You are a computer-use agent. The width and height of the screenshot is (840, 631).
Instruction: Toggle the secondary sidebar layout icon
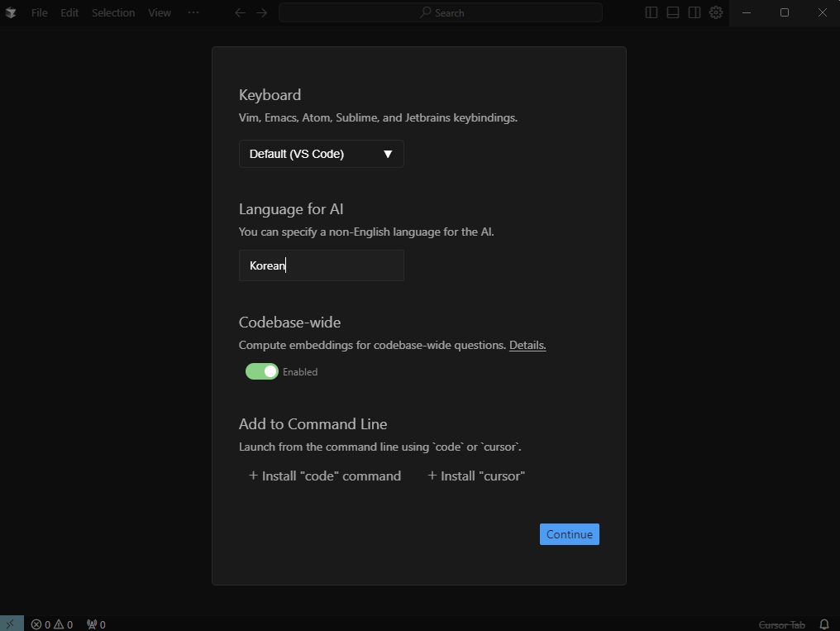tap(694, 13)
